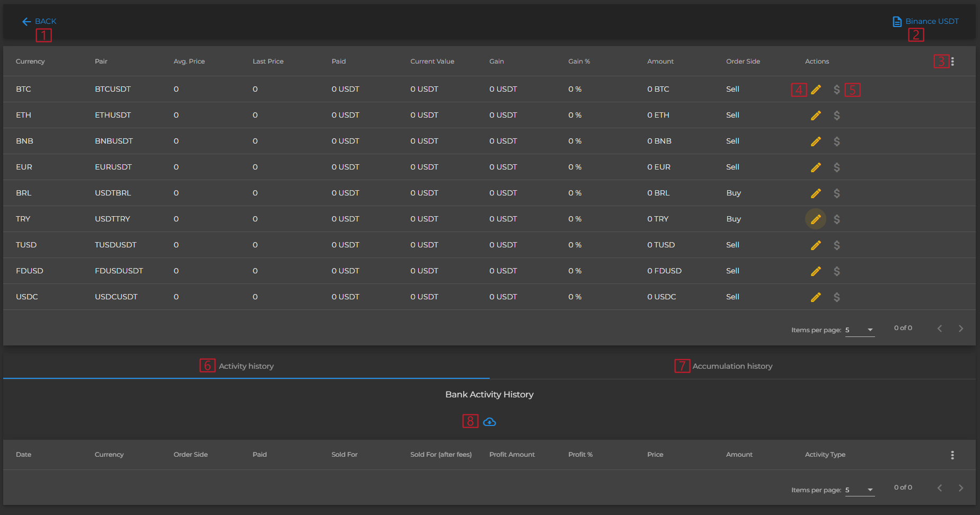
Task: Go to previous page in activity history table
Action: pos(940,488)
